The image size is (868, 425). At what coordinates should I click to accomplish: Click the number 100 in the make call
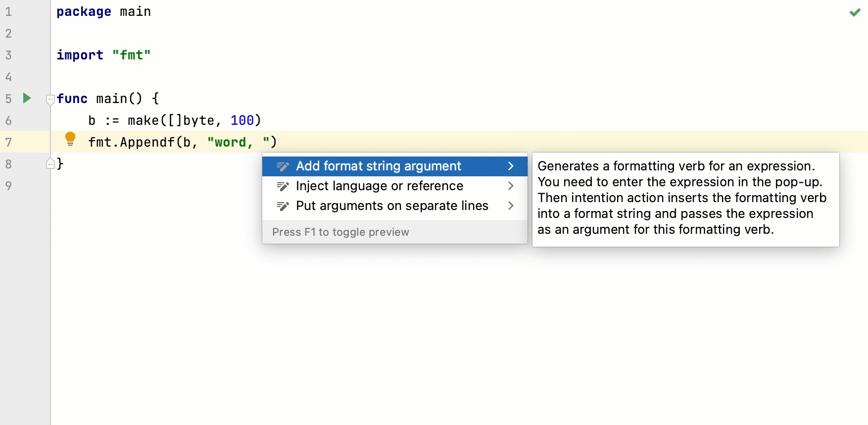242,120
